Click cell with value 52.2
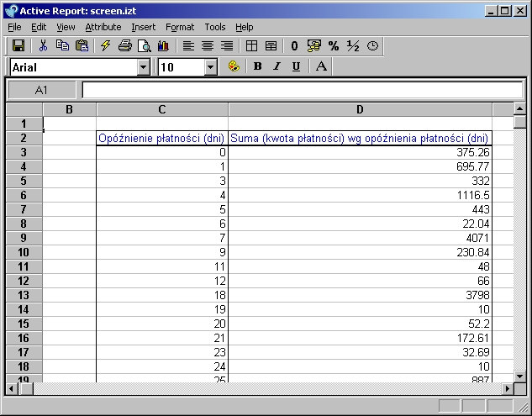532x416 pixels. (x=360, y=324)
